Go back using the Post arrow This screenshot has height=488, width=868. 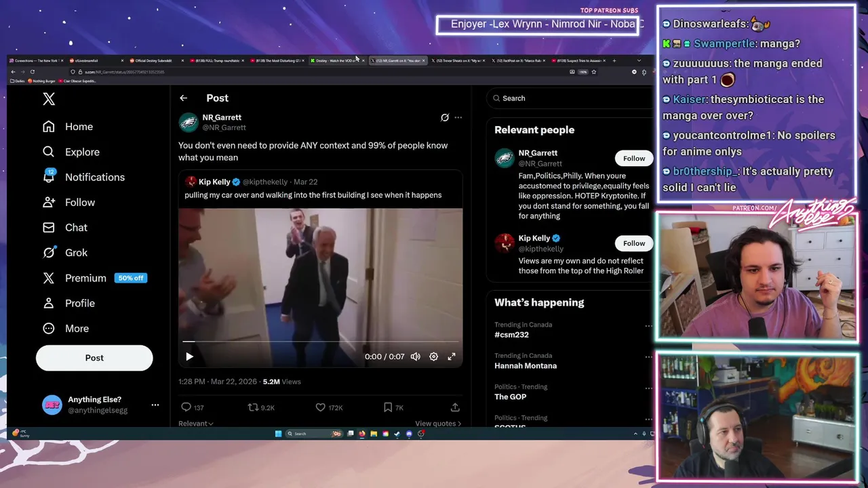(x=183, y=98)
